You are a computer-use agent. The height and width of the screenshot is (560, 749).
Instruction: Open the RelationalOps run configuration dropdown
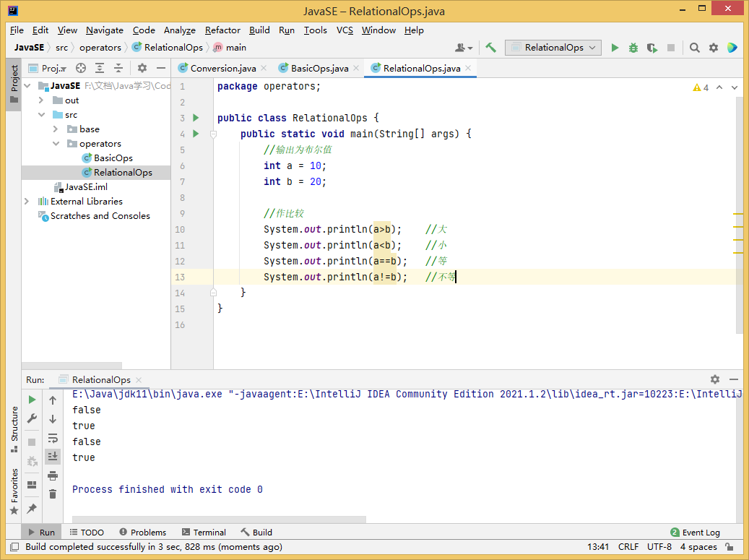[553, 48]
